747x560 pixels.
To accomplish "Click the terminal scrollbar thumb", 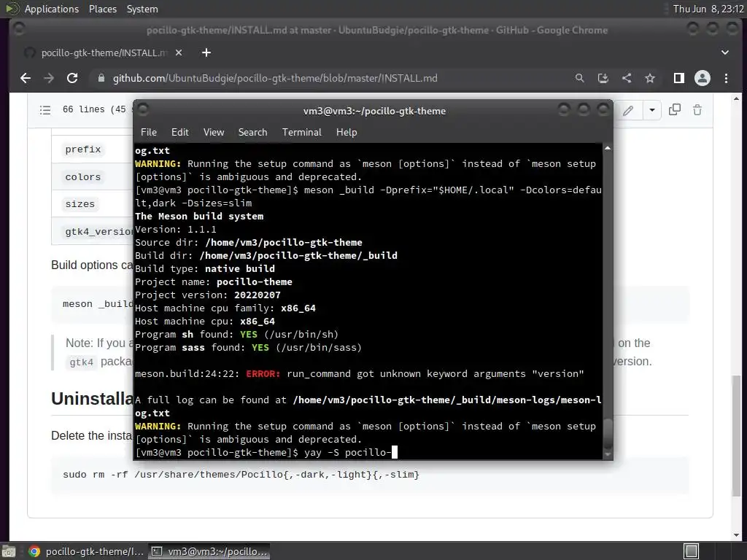I will 608,434.
